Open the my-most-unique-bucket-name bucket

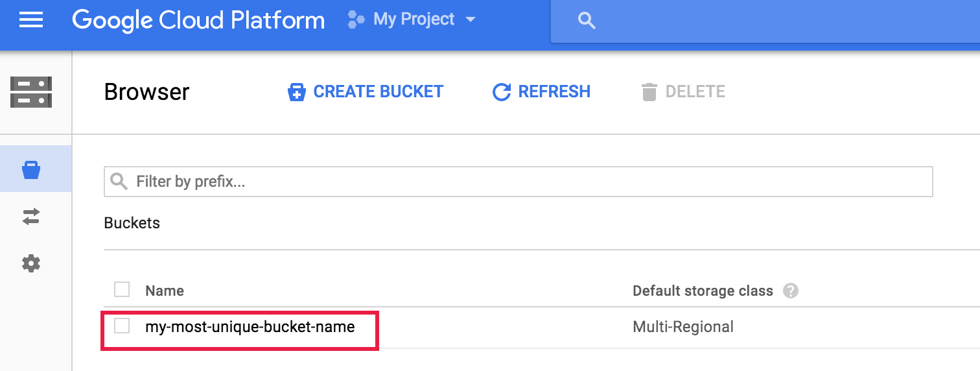pyautogui.click(x=250, y=327)
